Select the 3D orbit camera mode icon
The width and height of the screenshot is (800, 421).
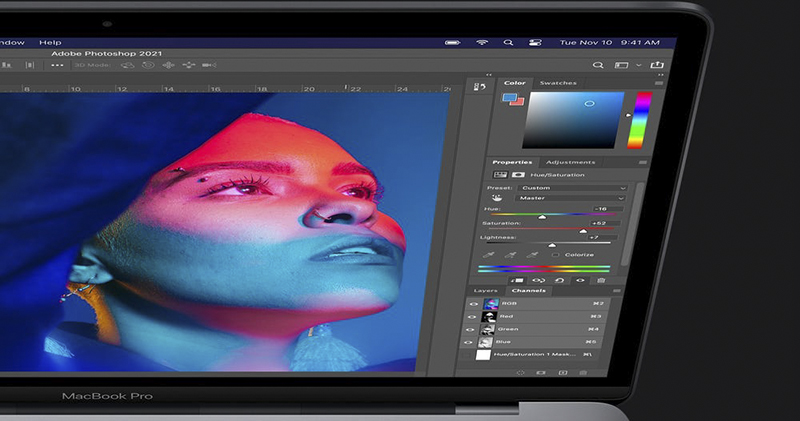tap(128, 65)
